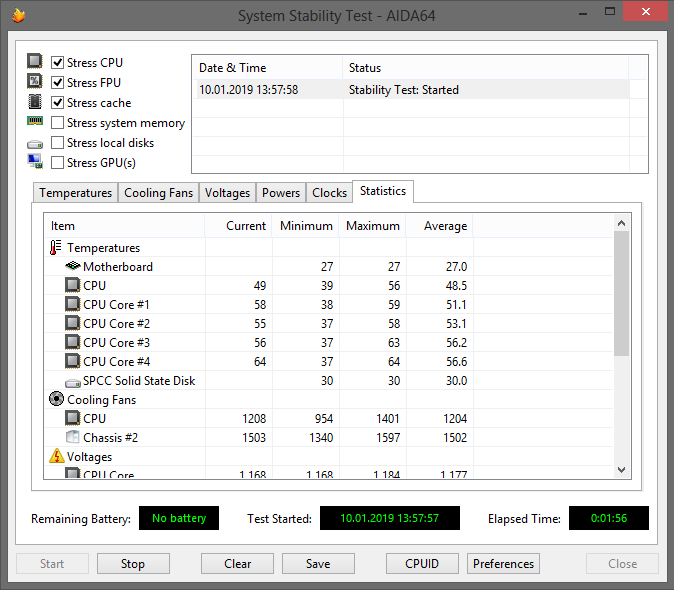Enable the Stress local disks checkbox
The height and width of the screenshot is (590, 674).
pos(57,142)
